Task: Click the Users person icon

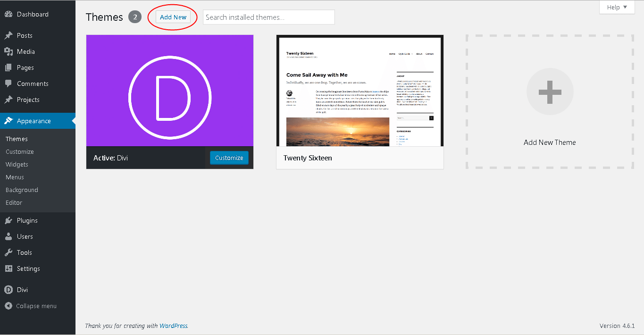Action: click(8, 236)
